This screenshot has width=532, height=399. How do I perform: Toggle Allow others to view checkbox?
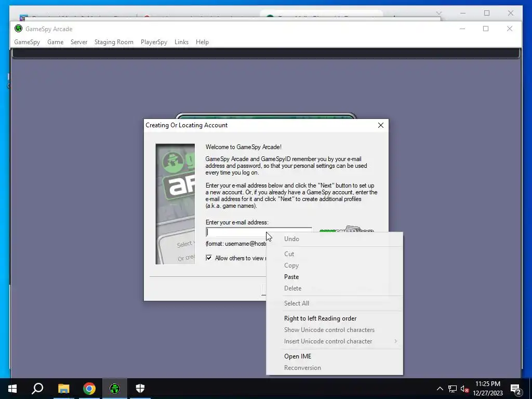tap(209, 258)
